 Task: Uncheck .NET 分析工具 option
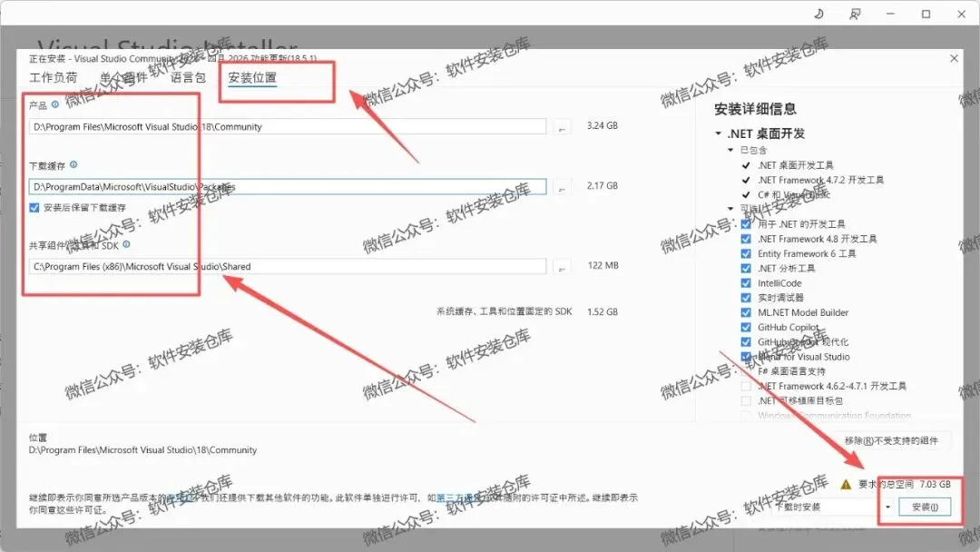746,268
